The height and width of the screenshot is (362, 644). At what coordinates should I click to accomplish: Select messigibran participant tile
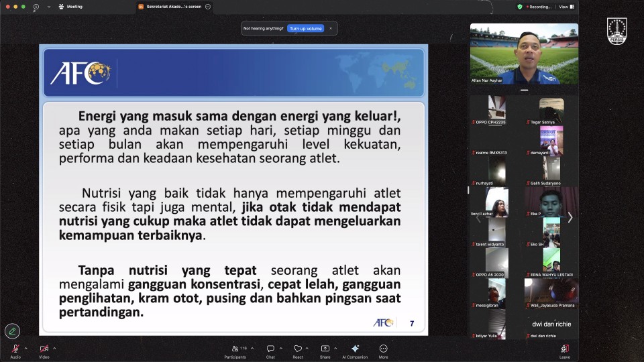pos(497,294)
